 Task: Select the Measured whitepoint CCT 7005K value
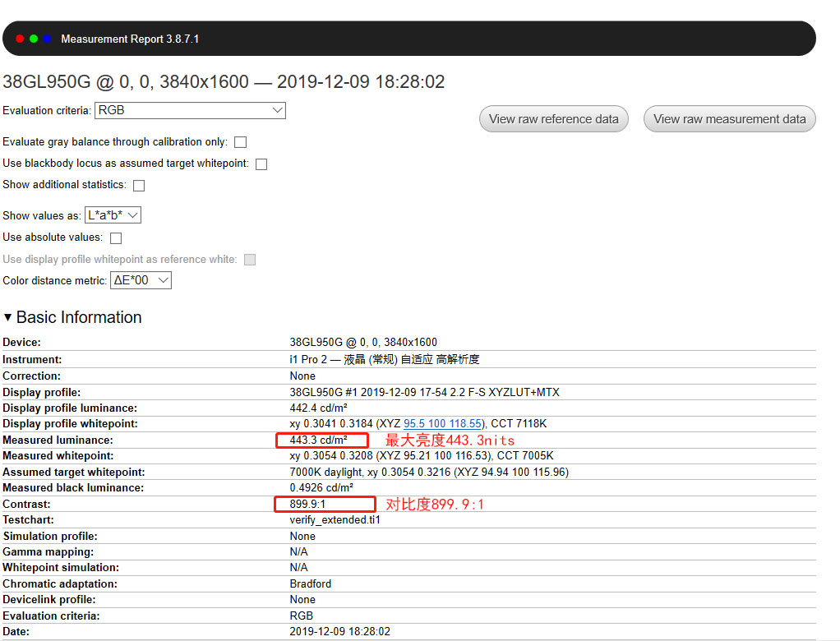[422, 456]
